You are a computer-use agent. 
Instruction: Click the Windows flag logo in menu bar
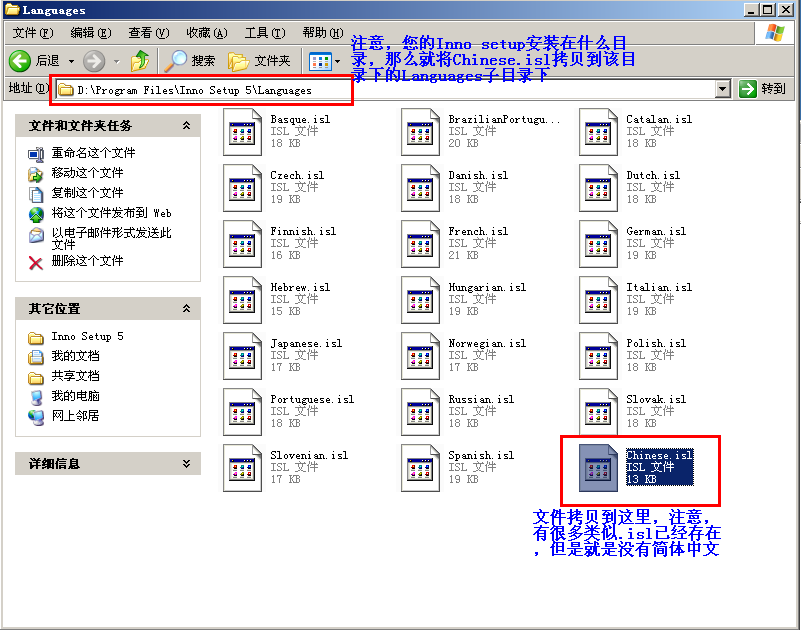click(x=775, y=33)
